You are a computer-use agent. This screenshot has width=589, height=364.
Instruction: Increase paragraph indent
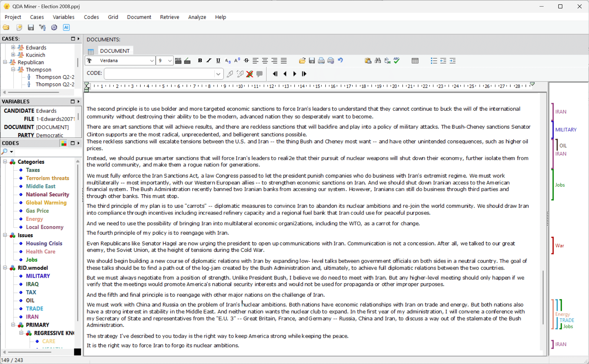point(453,61)
